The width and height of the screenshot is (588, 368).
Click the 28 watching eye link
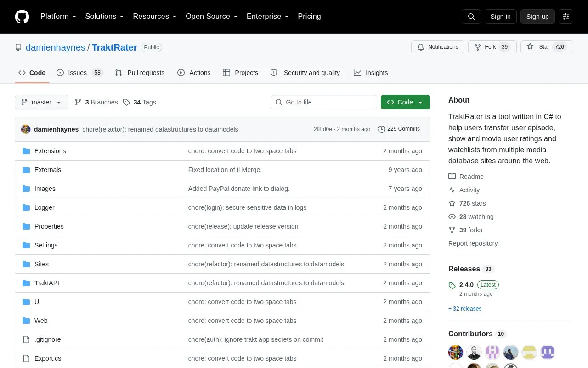click(471, 217)
